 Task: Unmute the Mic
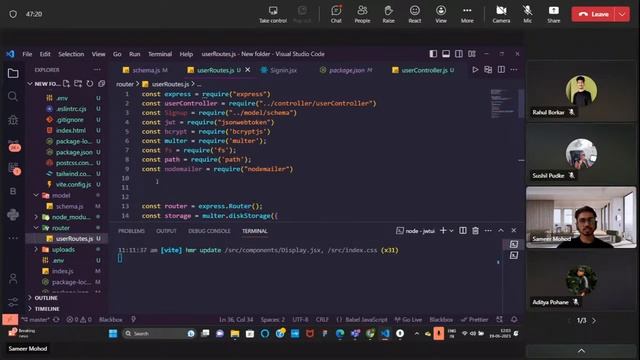click(x=527, y=14)
